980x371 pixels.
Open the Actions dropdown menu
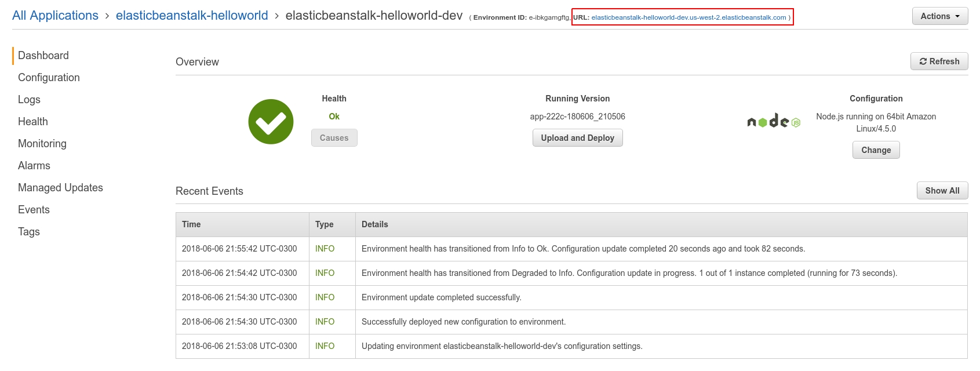(939, 16)
